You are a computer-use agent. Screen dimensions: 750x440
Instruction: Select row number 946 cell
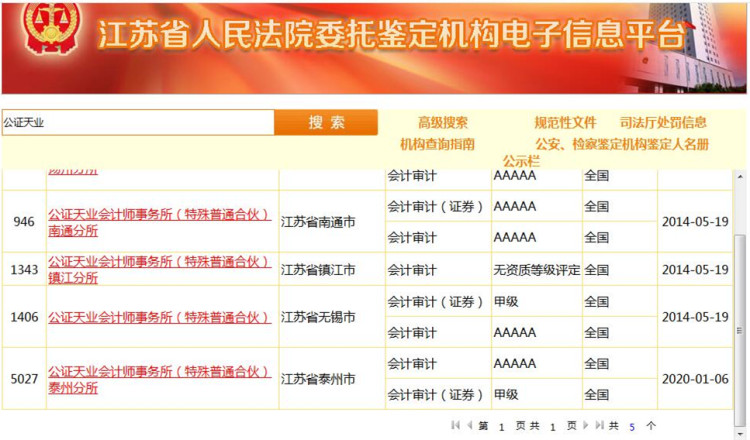[24, 222]
